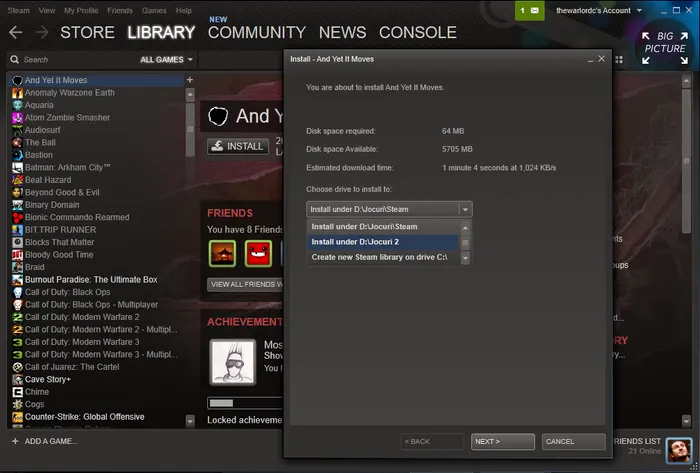Toggle the install drive combo box arrow
This screenshot has height=473, width=700.
point(465,209)
